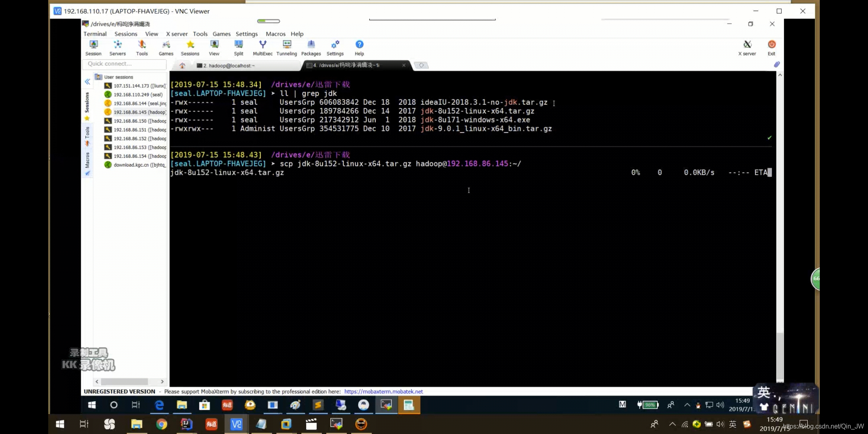Open the Servers toolbar icon
Image resolution: width=868 pixels, height=434 pixels.
point(117,48)
